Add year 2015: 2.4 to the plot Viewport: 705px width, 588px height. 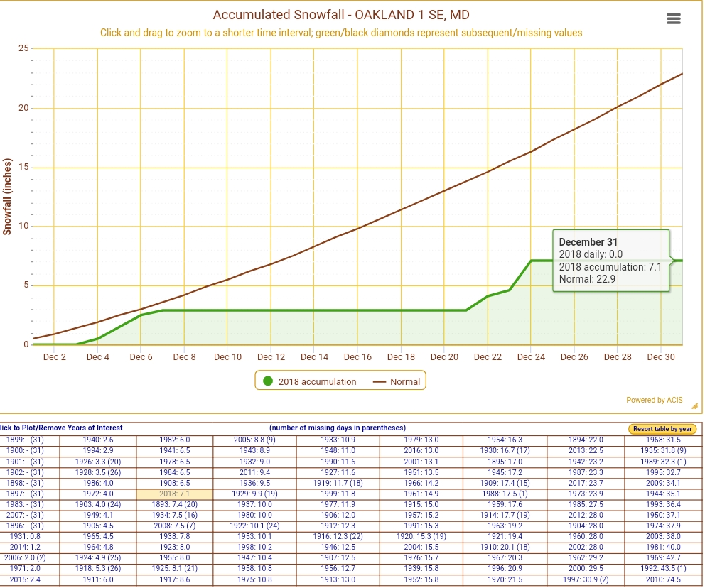coord(26,580)
